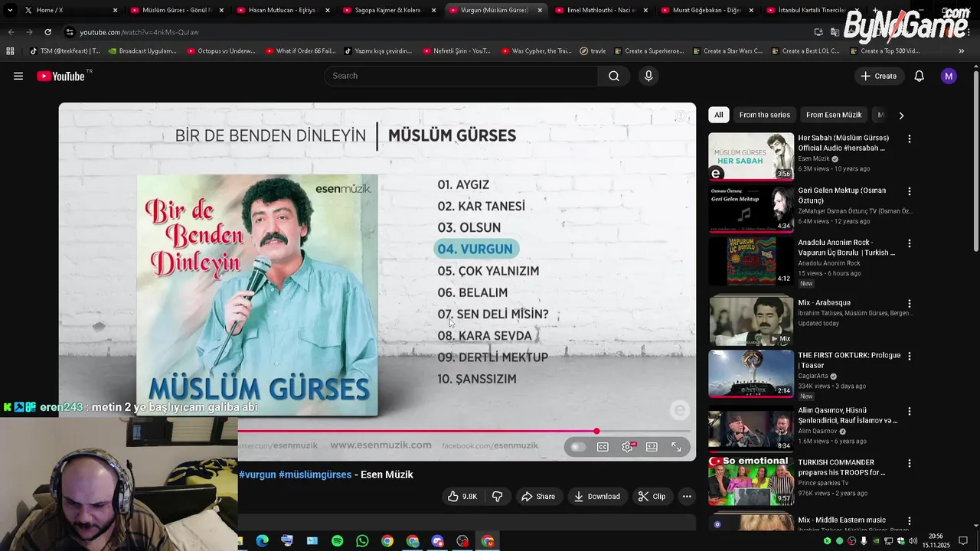Show next filter chips with arrow
The height and width of the screenshot is (551, 980).
tap(901, 116)
